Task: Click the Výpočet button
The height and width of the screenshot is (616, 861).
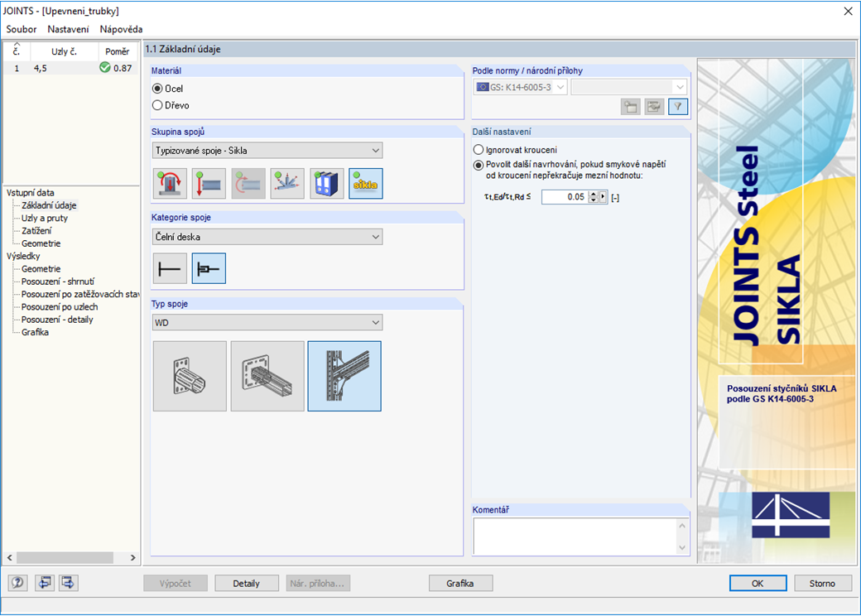Action: (176, 583)
